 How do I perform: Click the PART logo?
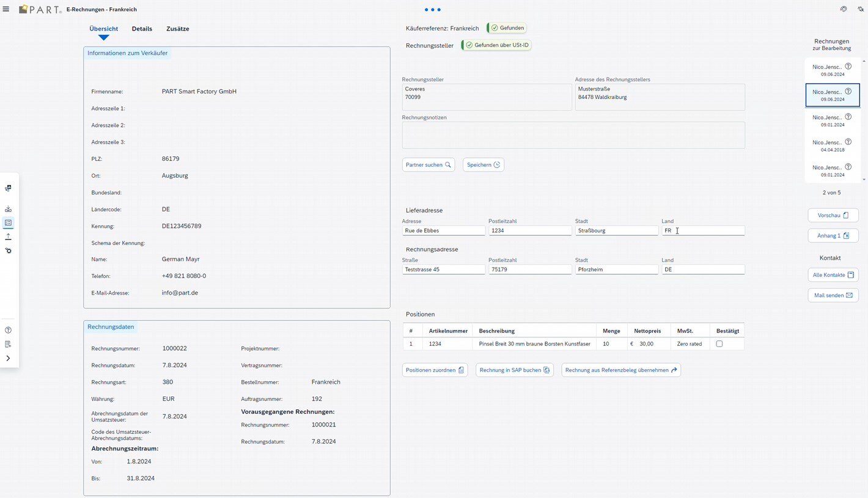click(40, 9)
